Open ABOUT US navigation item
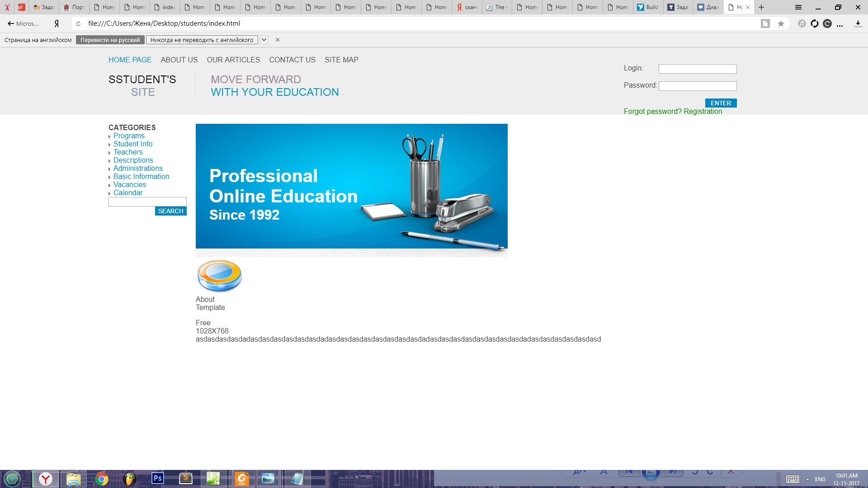 click(179, 60)
